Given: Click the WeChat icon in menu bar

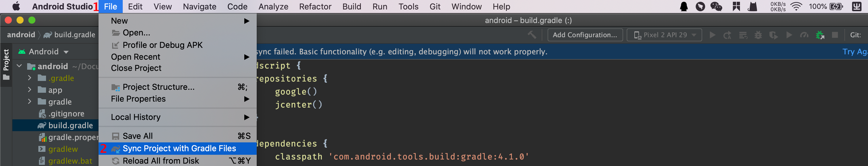Looking at the screenshot, I should coord(716,6).
